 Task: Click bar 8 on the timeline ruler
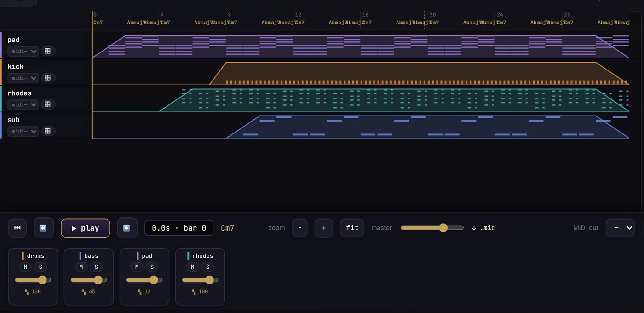229,15
